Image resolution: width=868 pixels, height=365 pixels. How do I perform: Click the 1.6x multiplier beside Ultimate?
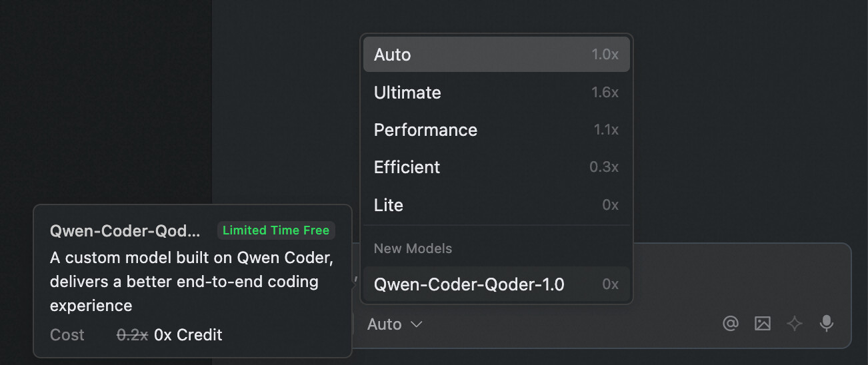click(605, 93)
